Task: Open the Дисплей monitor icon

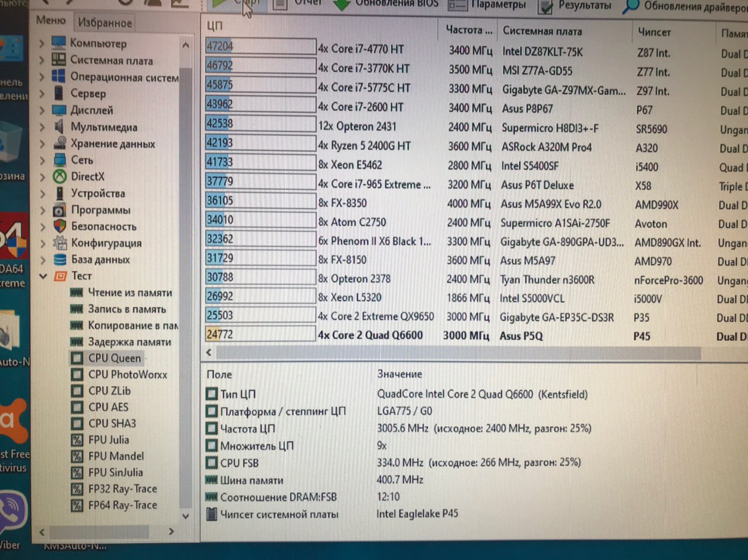Action: [59, 110]
